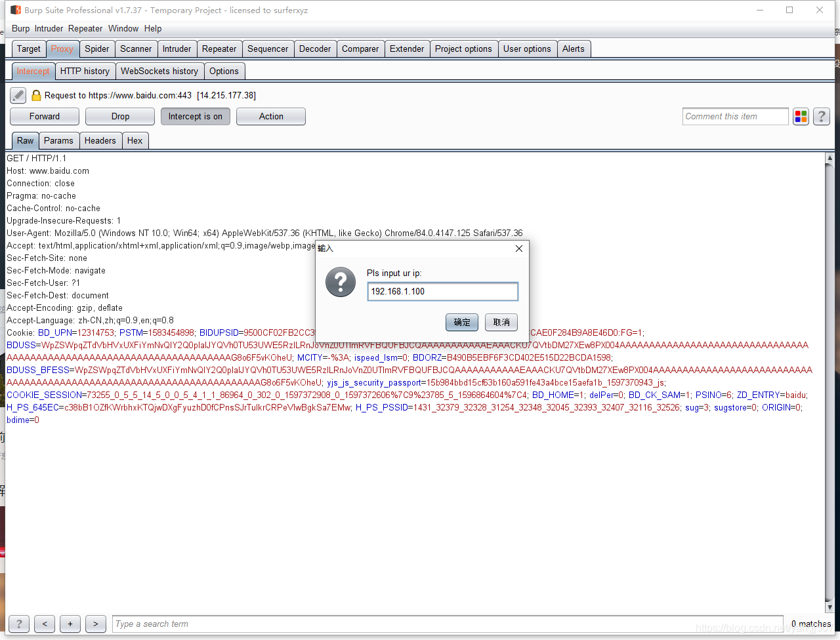Click the scrollbar down arrow
Screen dimensions: 840x640
tap(829, 607)
